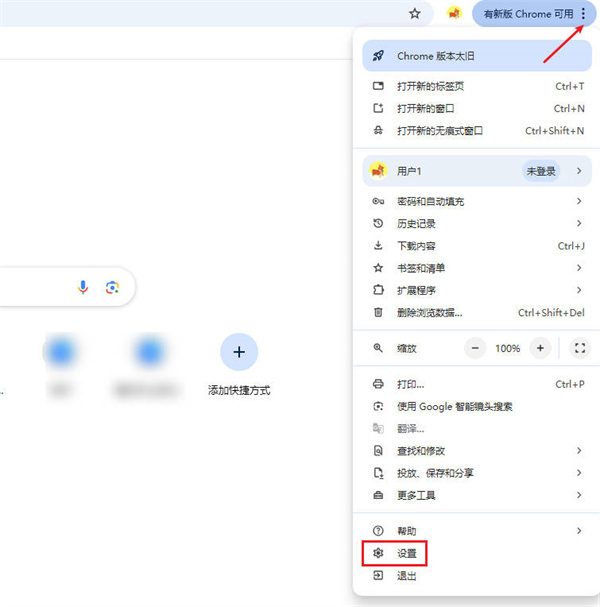Viewport: 600px width, 607px height.
Task: Click the download icon beside 下载内容
Action: [378, 245]
